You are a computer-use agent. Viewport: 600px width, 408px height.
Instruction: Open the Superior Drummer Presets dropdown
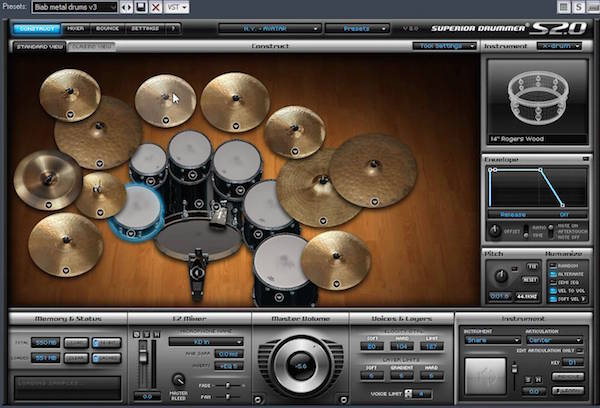click(x=357, y=29)
